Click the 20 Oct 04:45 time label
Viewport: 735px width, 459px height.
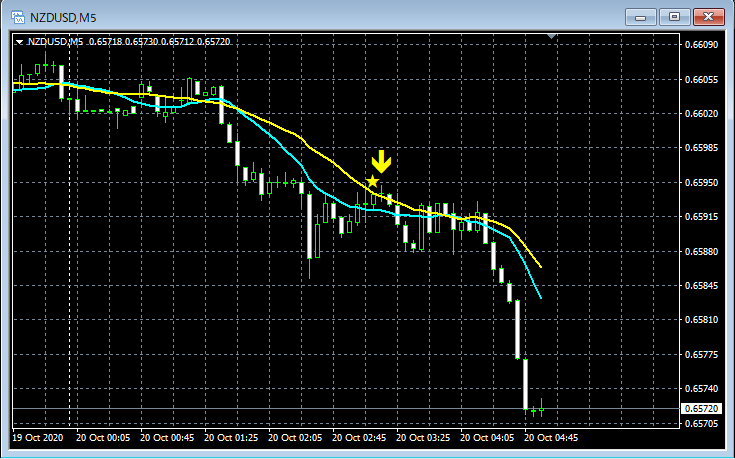[x=551, y=438]
